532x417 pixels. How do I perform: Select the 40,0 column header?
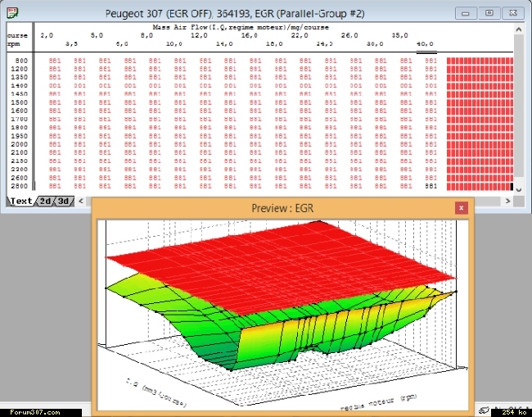pos(426,43)
